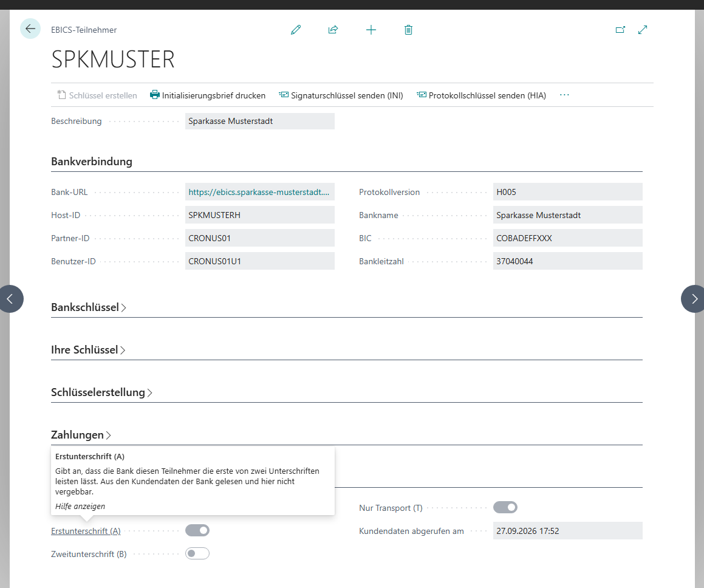Expand the Ihre Schlüssel section
The width and height of the screenshot is (704, 588).
coord(88,350)
